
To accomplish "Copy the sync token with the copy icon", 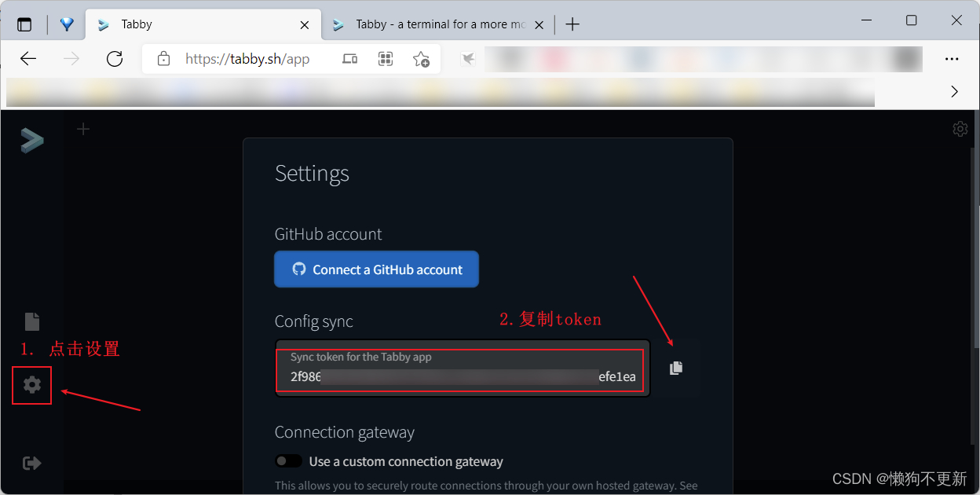I will click(x=676, y=368).
